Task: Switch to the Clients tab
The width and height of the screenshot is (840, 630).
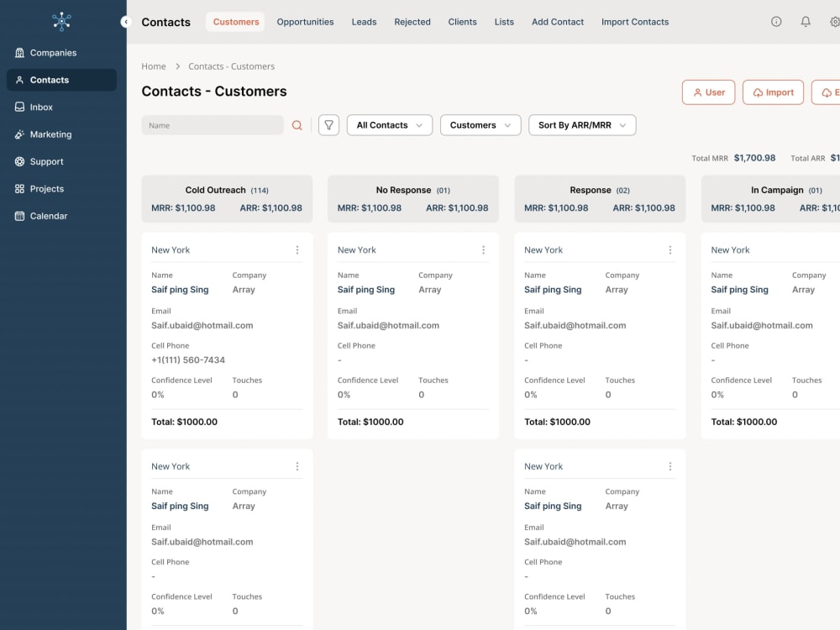Action: (462, 22)
